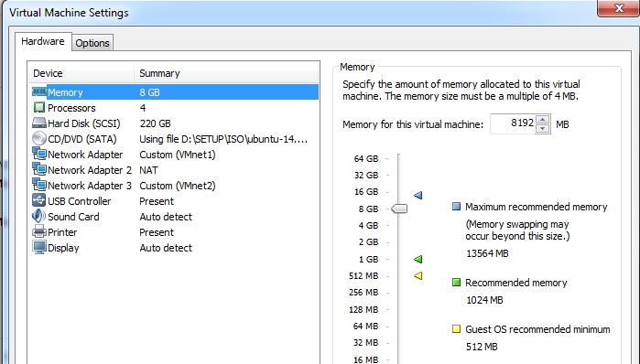Click the USB Controller icon
Screen dimensions: 640x364
[39, 200]
